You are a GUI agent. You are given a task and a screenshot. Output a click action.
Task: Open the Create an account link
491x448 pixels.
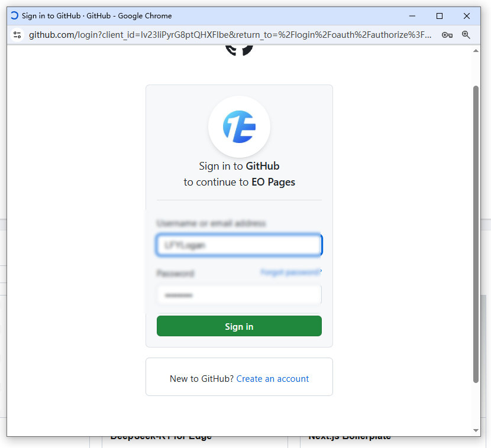273,378
